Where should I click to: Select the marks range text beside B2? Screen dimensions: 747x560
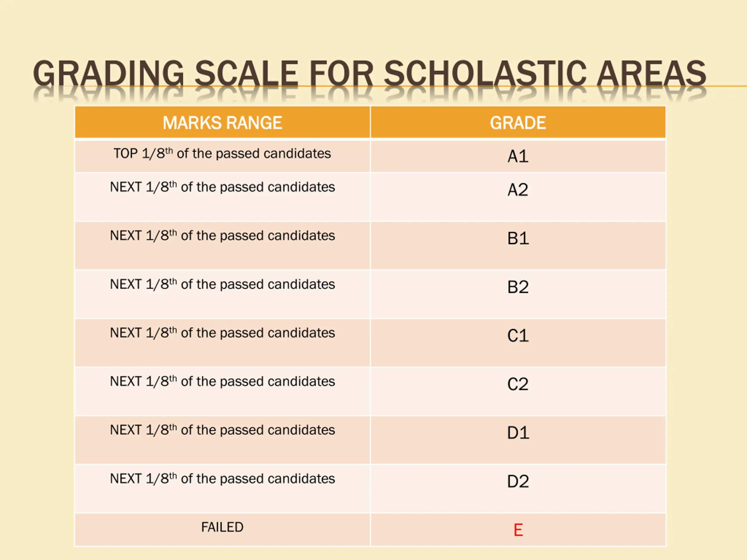(223, 284)
